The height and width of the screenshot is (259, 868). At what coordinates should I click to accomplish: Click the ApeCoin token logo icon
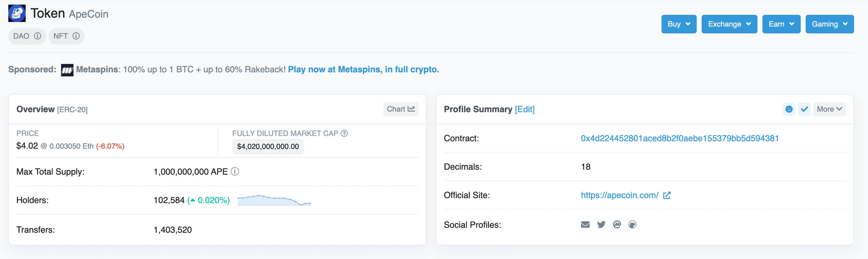[x=17, y=13]
